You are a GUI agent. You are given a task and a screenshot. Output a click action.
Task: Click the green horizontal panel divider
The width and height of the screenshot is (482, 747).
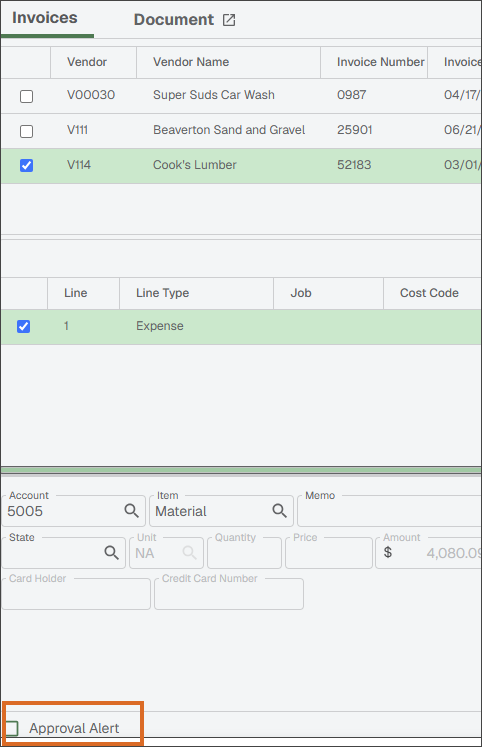point(241,470)
